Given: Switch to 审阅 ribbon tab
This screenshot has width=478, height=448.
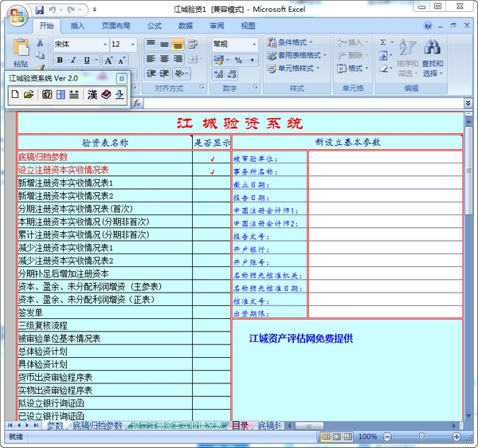Looking at the screenshot, I should point(217,26).
